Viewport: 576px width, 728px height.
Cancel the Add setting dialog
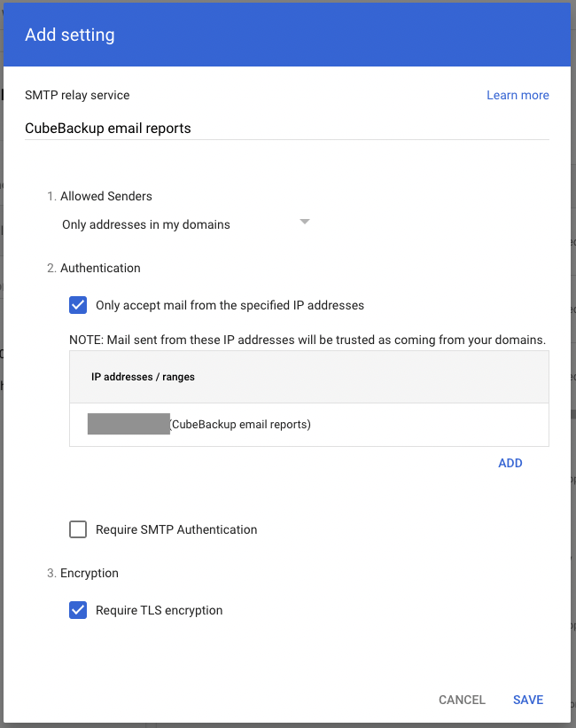coord(462,700)
